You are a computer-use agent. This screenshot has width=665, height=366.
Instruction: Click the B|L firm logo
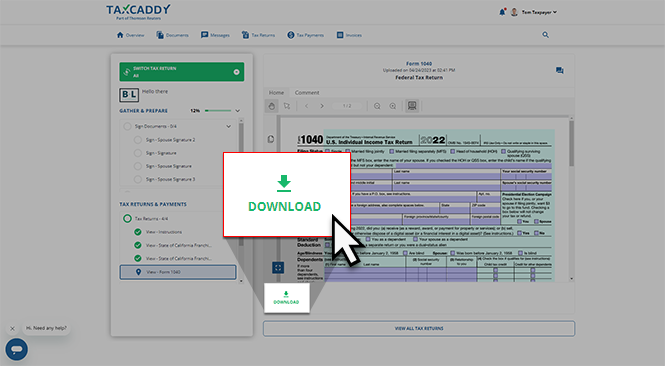(129, 95)
